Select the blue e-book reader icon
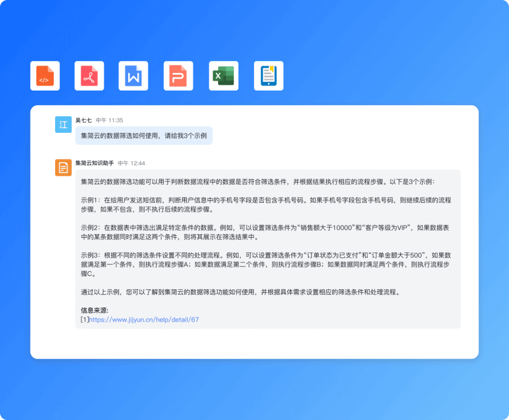Screen dimensions: 509x420 (x=269, y=75)
